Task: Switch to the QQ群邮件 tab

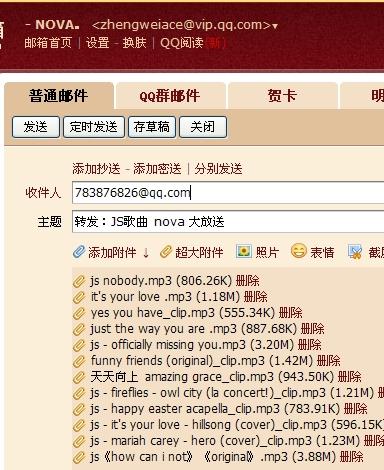Action: point(170,96)
